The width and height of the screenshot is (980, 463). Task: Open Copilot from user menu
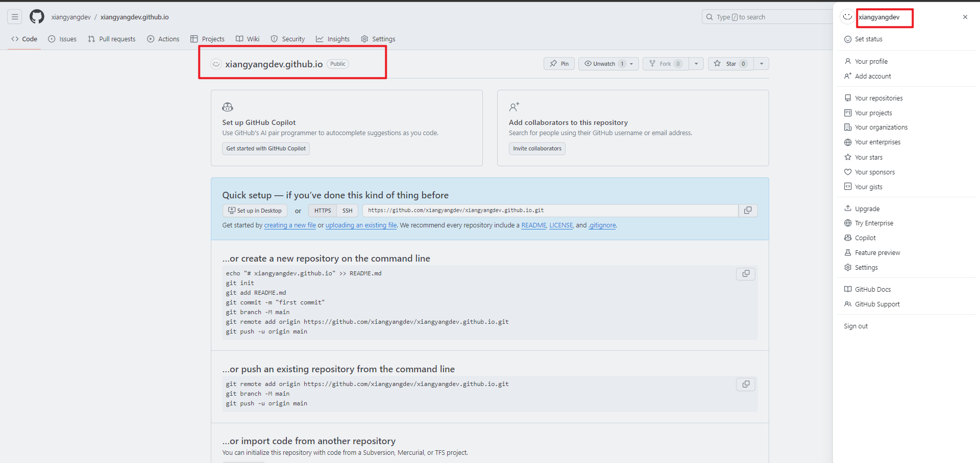click(906, 238)
